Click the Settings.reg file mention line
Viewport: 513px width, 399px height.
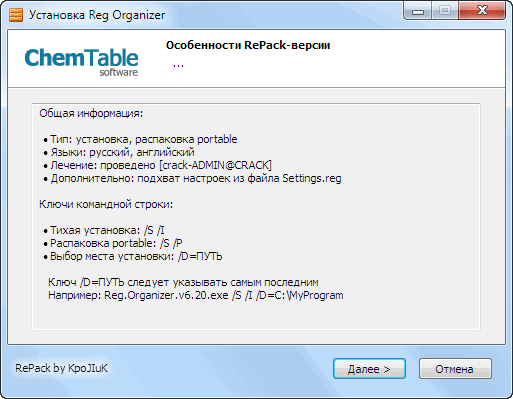coord(192,178)
